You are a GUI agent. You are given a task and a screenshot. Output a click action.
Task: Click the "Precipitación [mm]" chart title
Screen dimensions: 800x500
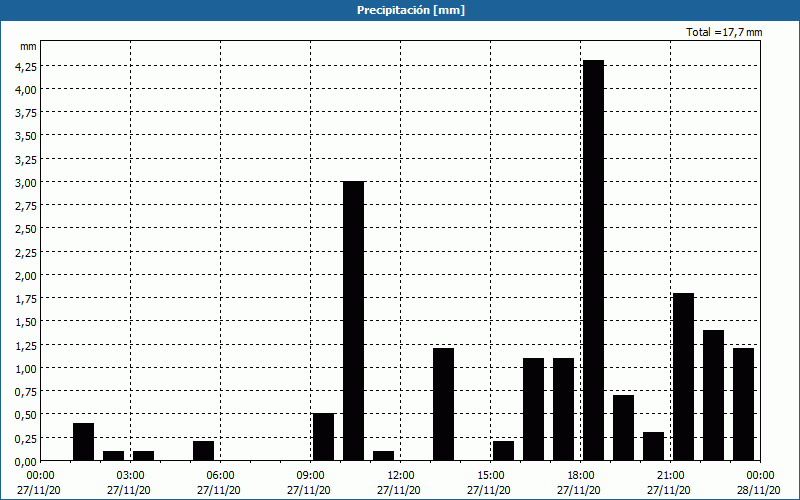pyautogui.click(x=411, y=10)
